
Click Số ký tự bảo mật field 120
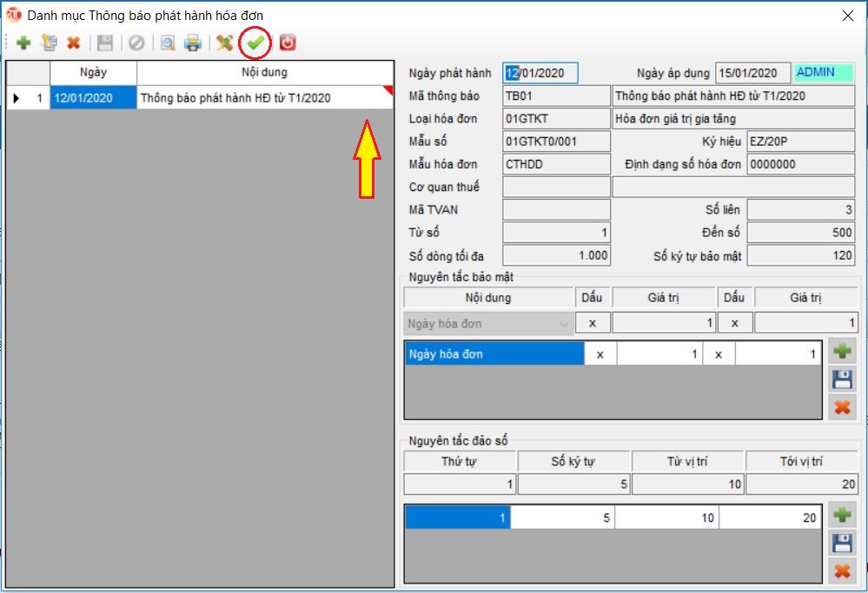pos(800,255)
